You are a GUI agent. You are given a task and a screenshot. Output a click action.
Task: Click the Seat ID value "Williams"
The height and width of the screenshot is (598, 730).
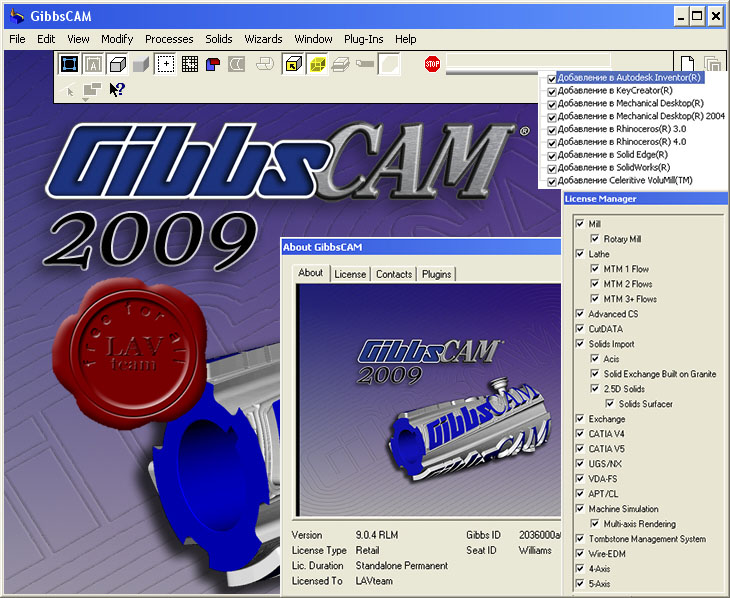click(x=535, y=550)
